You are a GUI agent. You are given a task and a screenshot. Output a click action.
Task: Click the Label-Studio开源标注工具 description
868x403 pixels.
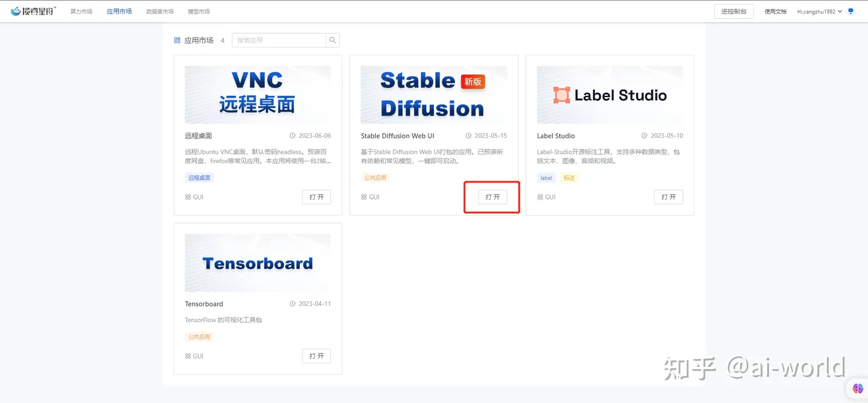[608, 157]
